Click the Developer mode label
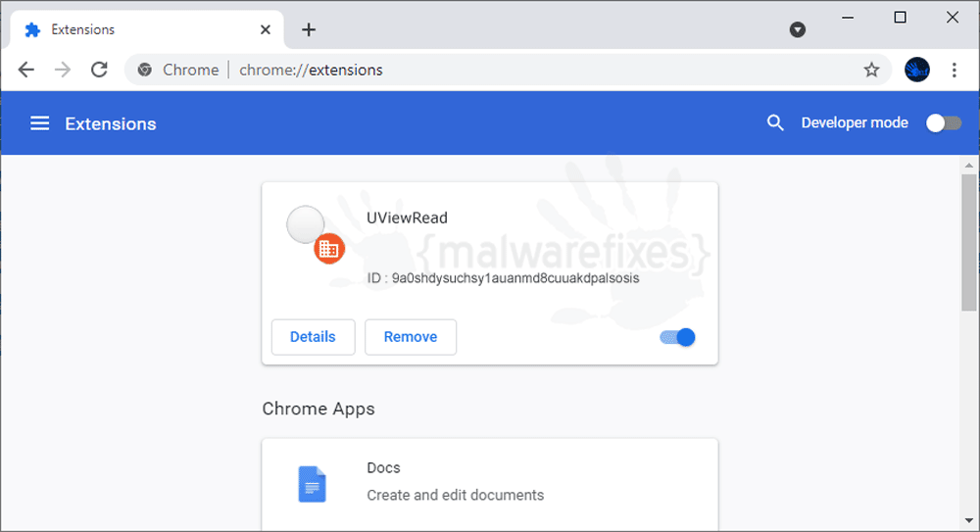 pos(855,122)
